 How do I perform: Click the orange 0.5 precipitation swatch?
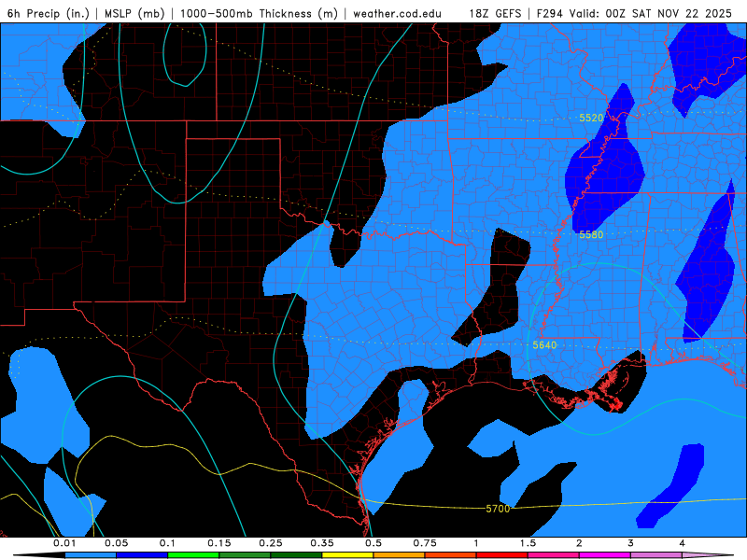pyautogui.click(x=400, y=555)
